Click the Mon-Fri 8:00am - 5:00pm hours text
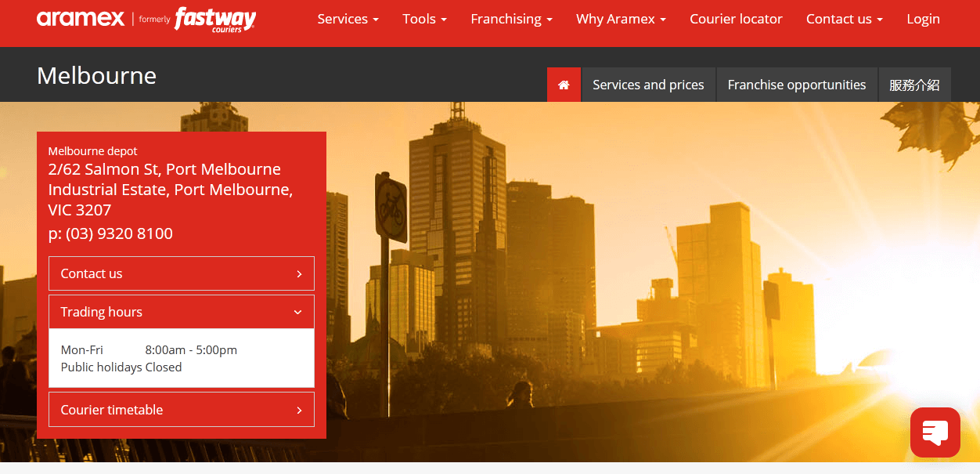 point(149,350)
